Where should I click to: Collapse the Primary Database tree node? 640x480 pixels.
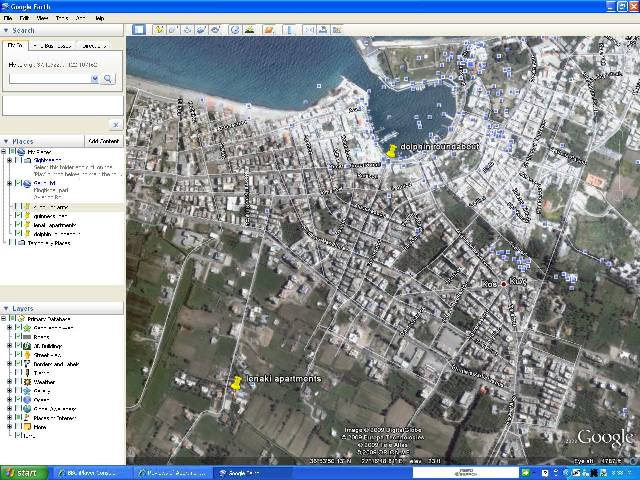coord(3,318)
